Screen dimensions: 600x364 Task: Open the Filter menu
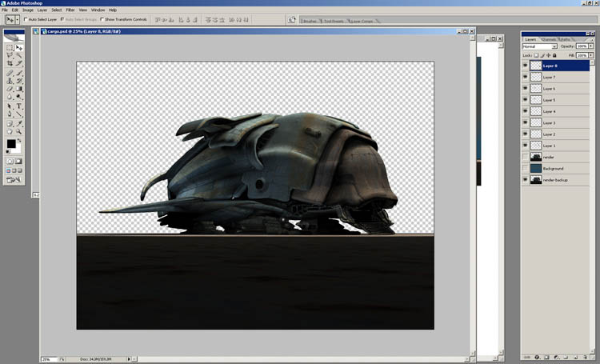click(x=70, y=10)
